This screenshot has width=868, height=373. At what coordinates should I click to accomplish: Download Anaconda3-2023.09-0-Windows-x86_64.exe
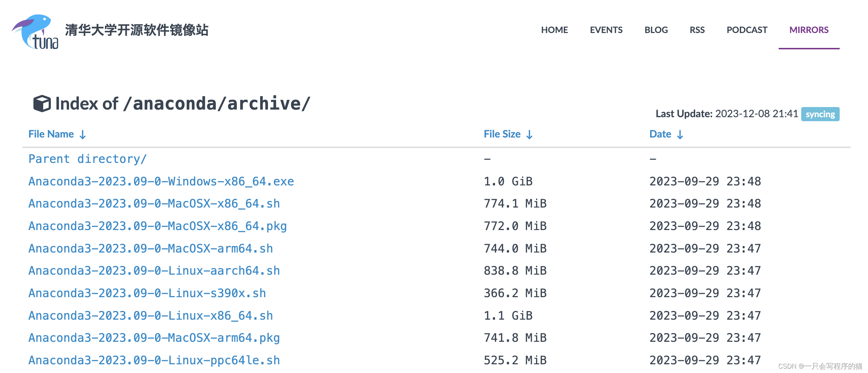coord(161,181)
